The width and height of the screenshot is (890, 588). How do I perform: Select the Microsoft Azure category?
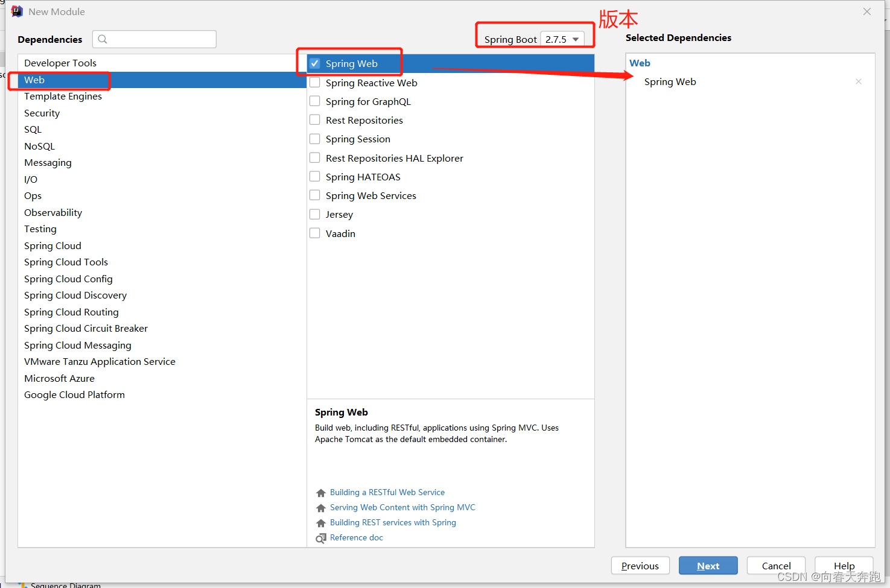[162, 378]
